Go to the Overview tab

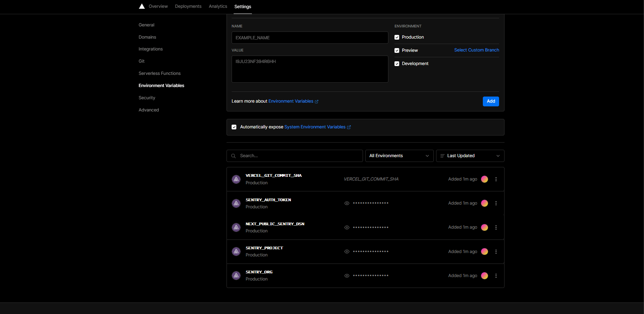pos(158,6)
